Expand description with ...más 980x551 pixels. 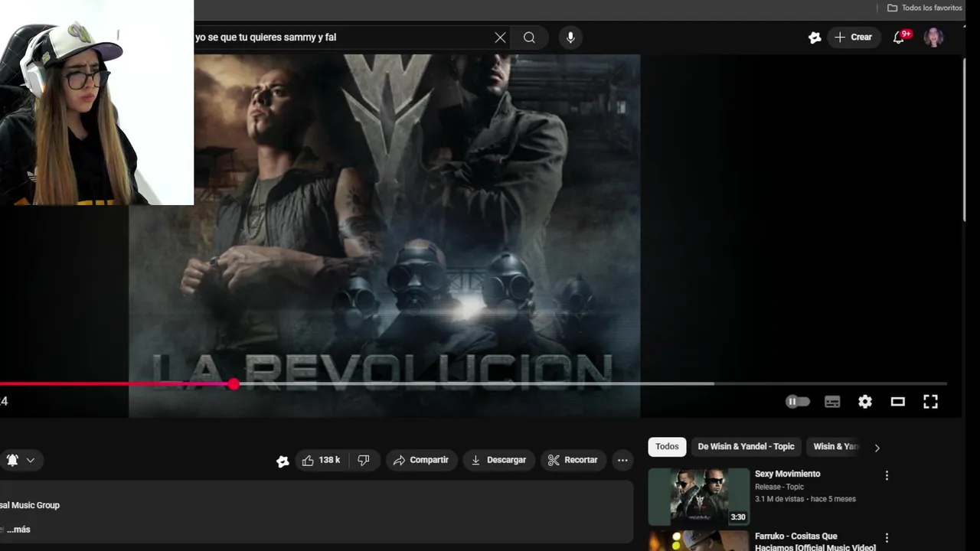pyautogui.click(x=18, y=530)
